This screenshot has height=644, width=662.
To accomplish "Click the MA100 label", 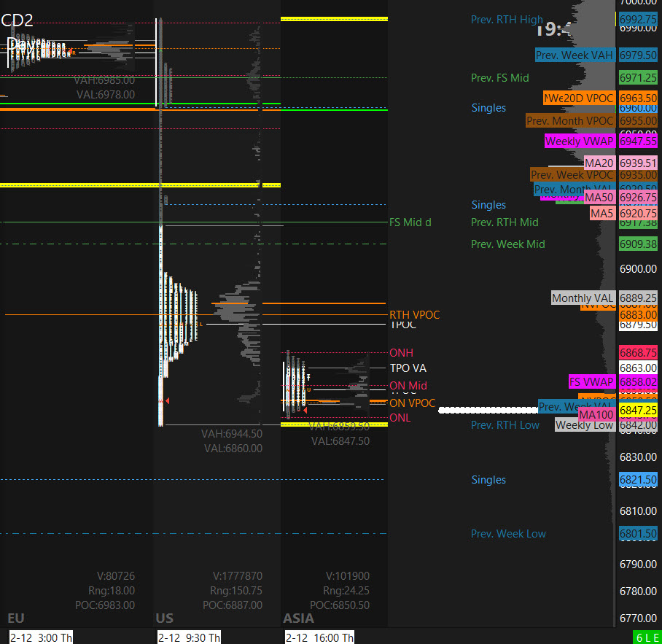I will [x=596, y=415].
